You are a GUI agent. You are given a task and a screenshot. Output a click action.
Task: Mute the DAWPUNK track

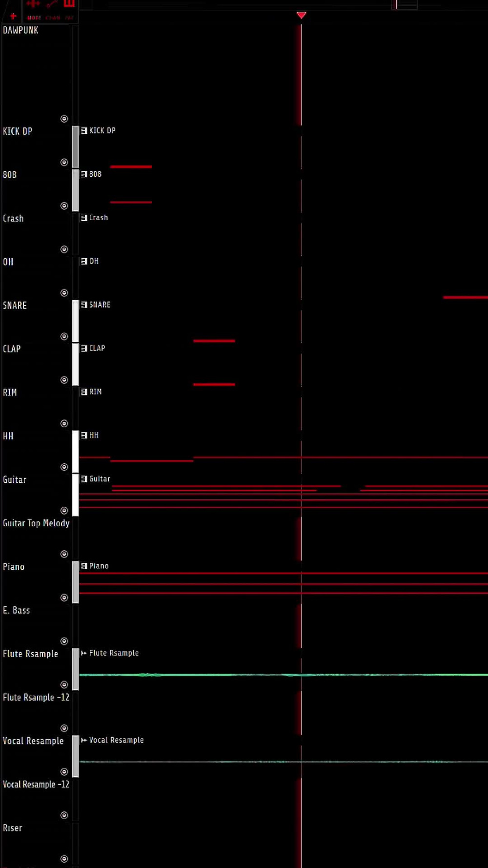point(64,119)
